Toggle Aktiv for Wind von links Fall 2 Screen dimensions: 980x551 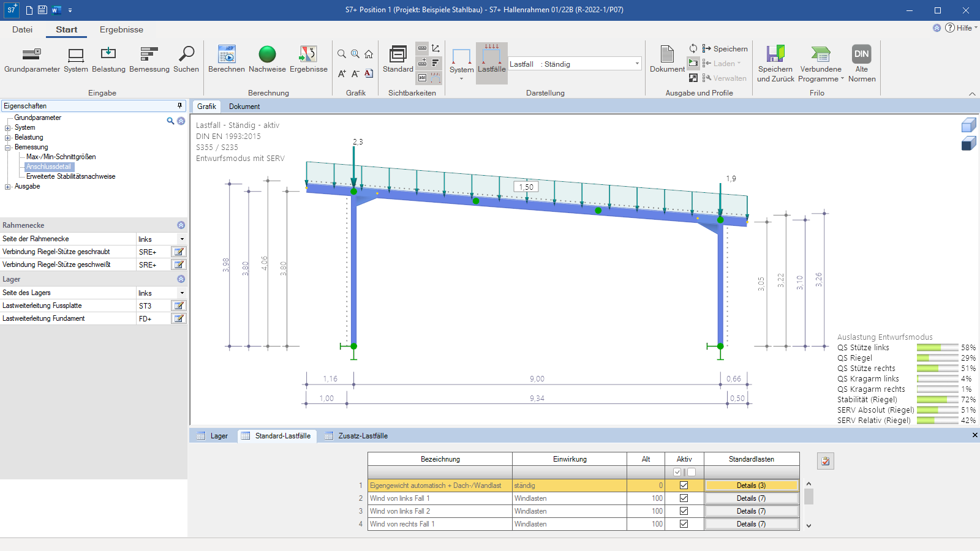(x=684, y=511)
